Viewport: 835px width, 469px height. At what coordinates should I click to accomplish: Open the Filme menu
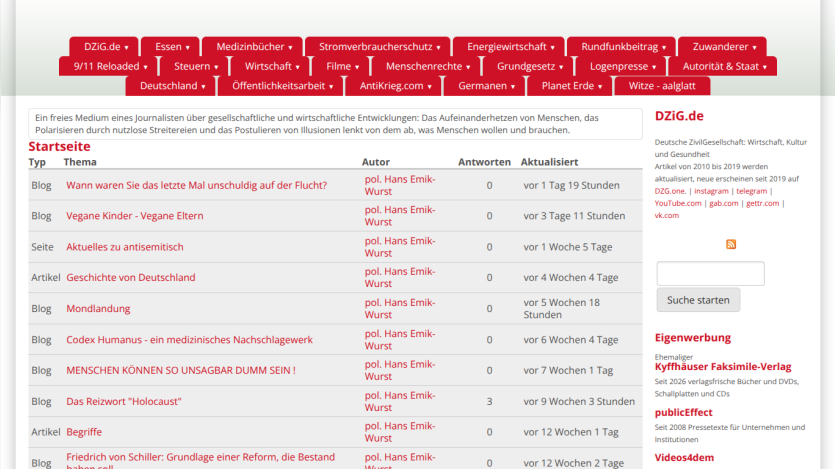342,67
